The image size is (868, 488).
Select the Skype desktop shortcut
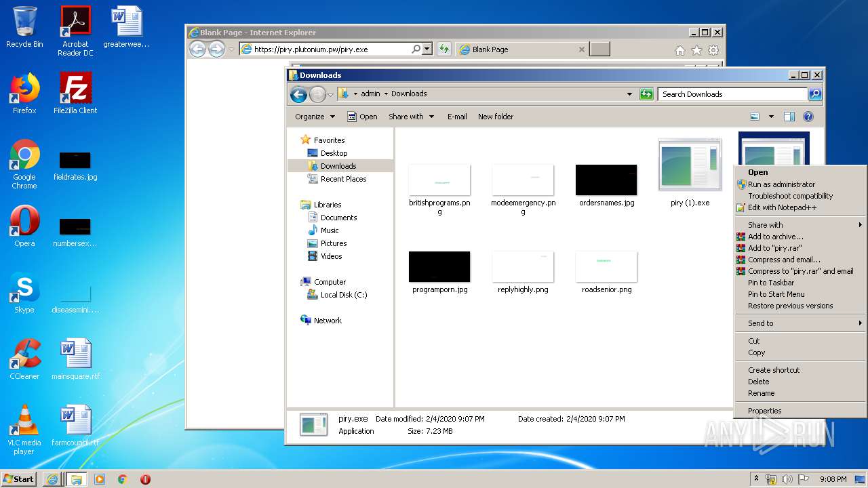pyautogui.click(x=24, y=293)
